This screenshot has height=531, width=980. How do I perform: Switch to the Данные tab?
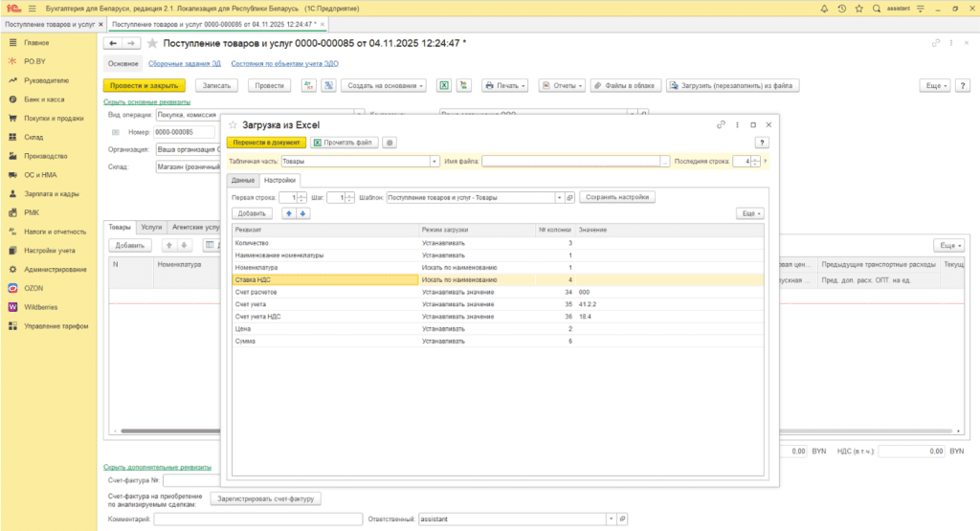pos(242,180)
